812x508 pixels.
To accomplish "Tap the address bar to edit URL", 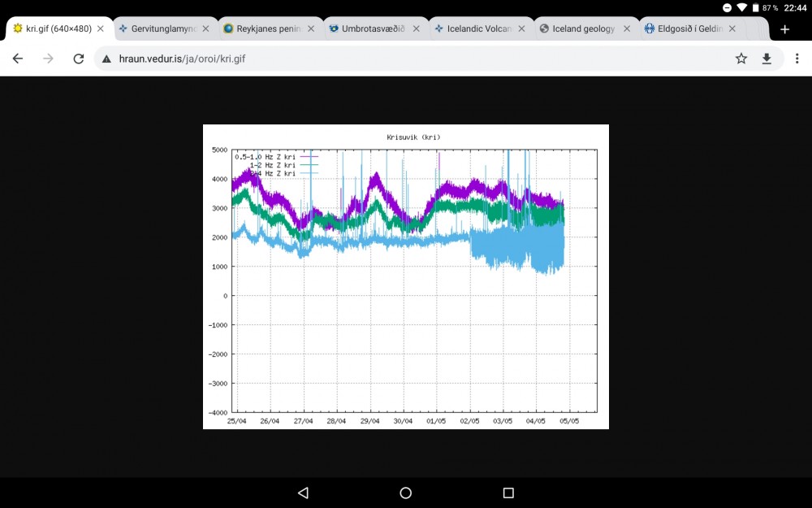I will tap(325, 58).
